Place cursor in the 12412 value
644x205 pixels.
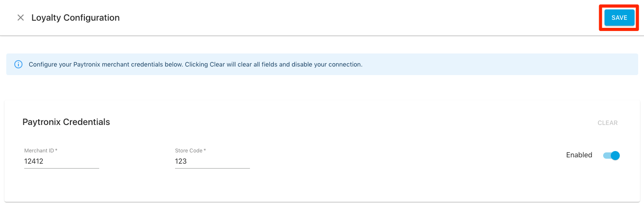[x=34, y=161]
